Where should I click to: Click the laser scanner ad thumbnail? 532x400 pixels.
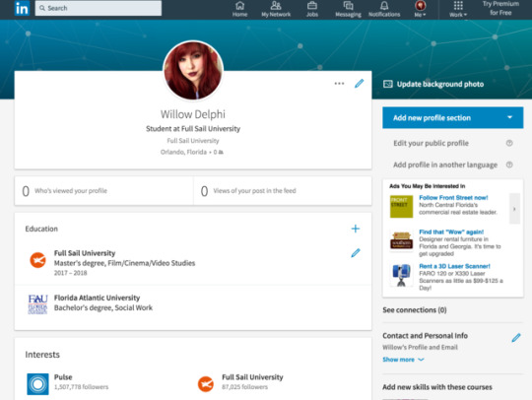[x=401, y=275]
